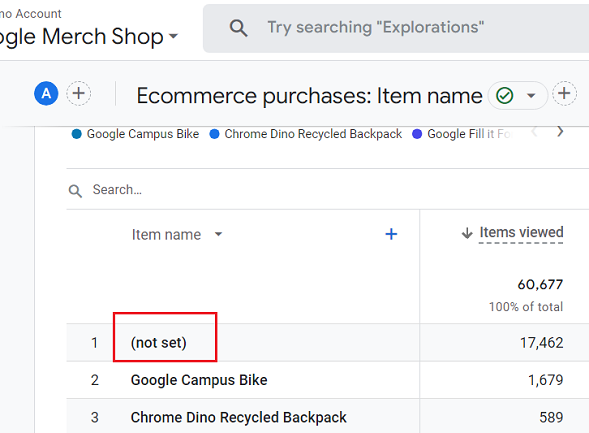The width and height of the screenshot is (589, 433).
Task: Click the blue 'A' segment badge
Action: 46,93
